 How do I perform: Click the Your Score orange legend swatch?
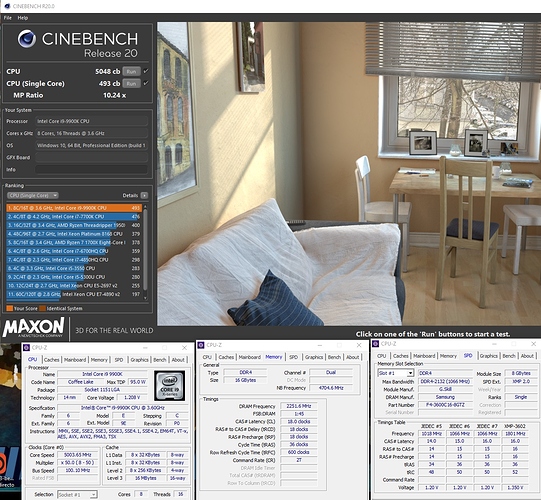click(9, 308)
